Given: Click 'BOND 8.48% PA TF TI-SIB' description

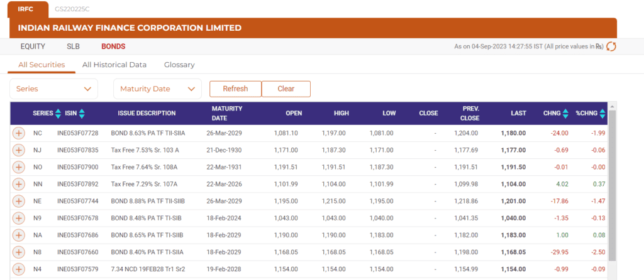Looking at the screenshot, I should (146, 218).
